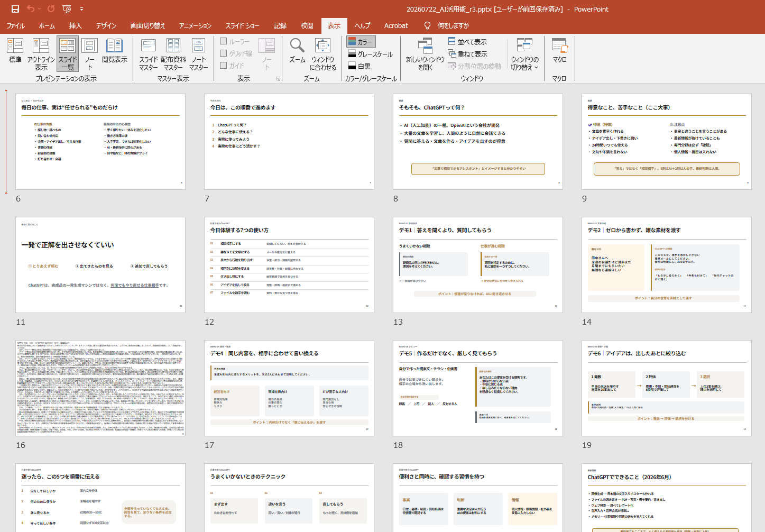Screen dimensions: 765x532
Task: Select カラー color mode
Action: (361, 42)
